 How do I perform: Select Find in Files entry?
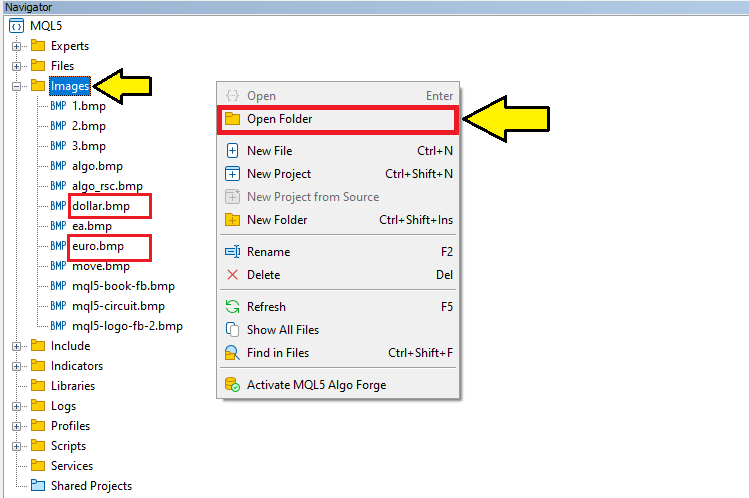click(x=338, y=353)
